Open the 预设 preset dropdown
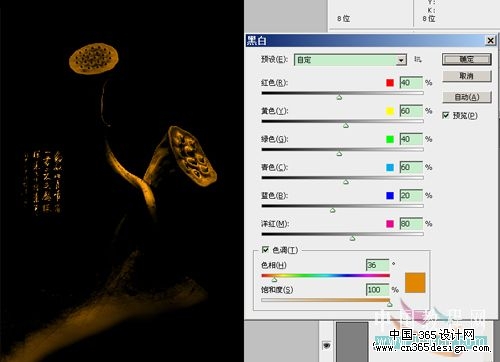This screenshot has width=500, height=362. pos(350,60)
